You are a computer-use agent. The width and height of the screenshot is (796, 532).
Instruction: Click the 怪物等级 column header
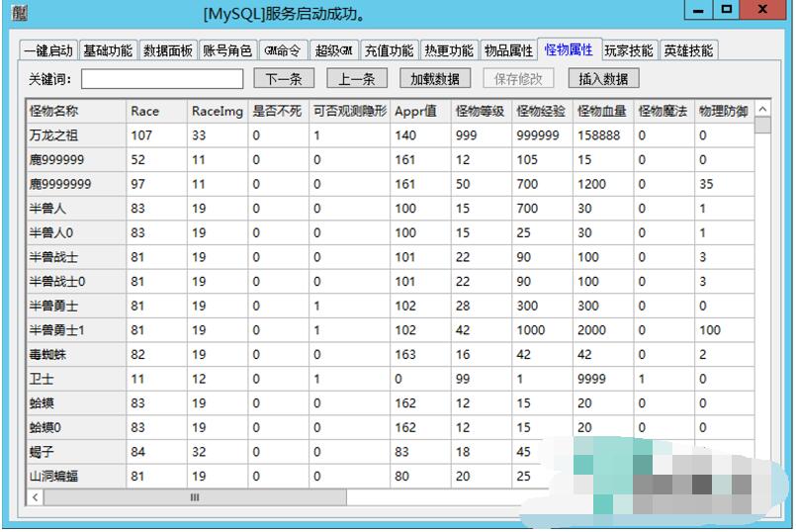coord(481,111)
